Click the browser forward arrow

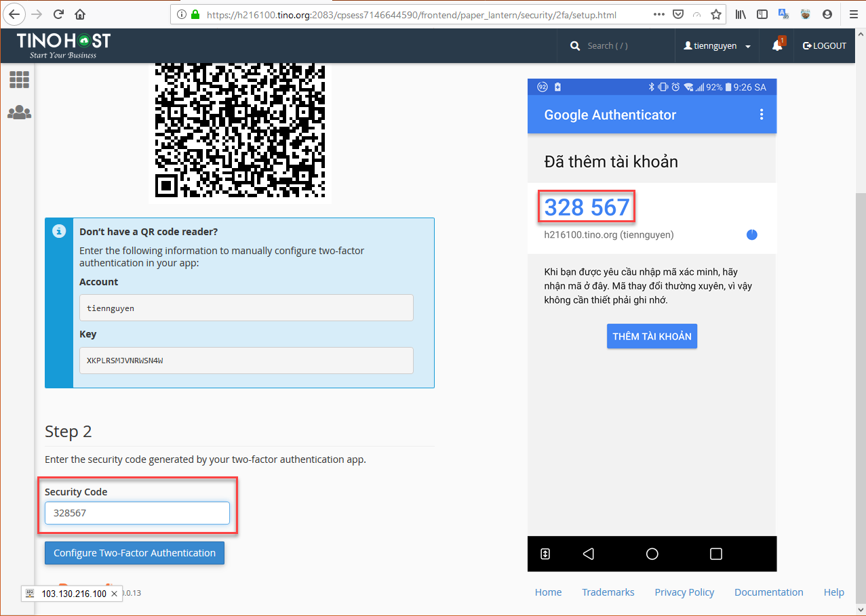[37, 14]
